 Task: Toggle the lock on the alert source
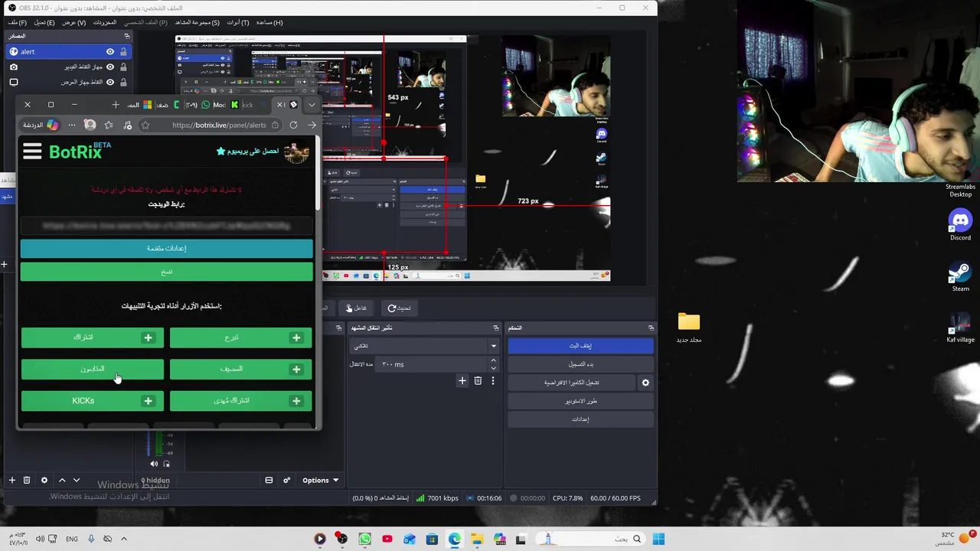coord(123,51)
